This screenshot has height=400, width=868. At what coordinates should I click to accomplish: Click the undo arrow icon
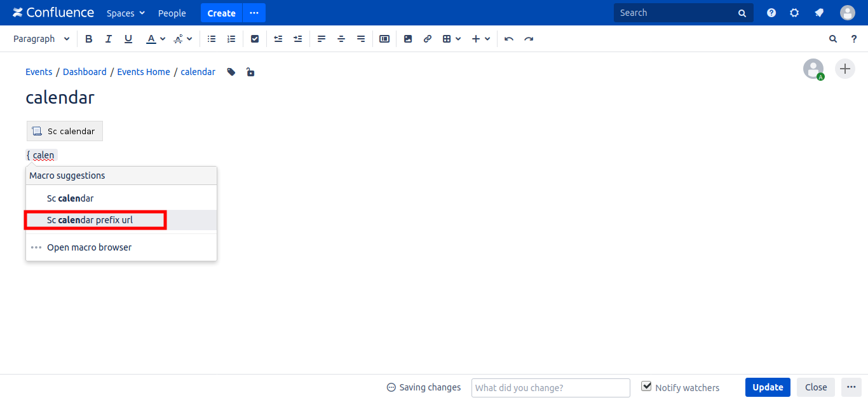pyautogui.click(x=509, y=39)
